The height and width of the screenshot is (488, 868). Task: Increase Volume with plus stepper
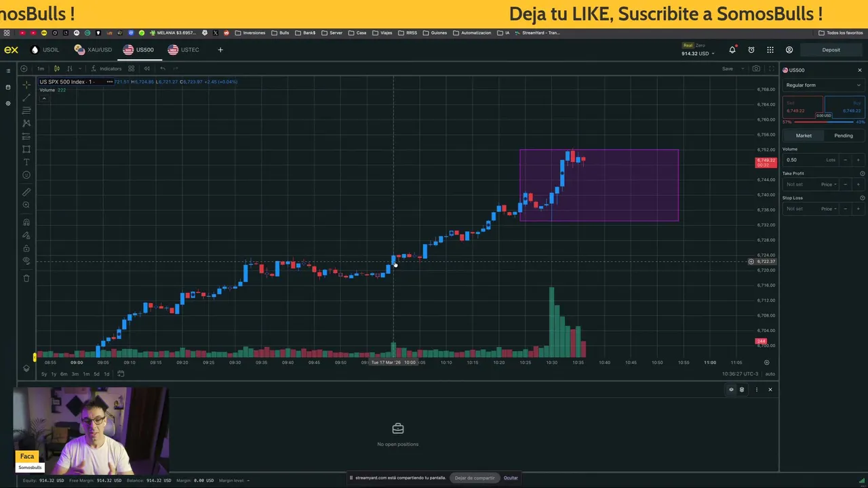(858, 160)
